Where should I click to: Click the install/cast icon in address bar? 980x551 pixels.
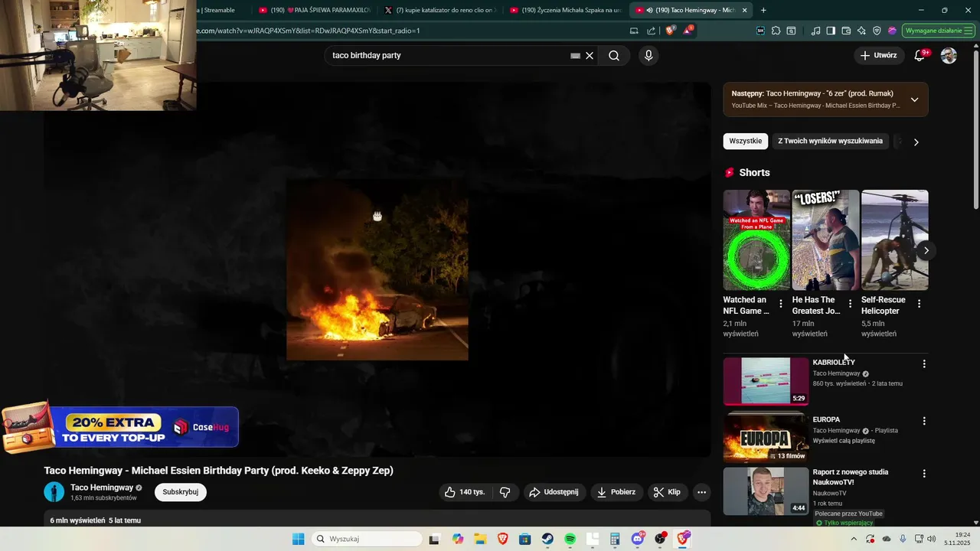(x=634, y=31)
